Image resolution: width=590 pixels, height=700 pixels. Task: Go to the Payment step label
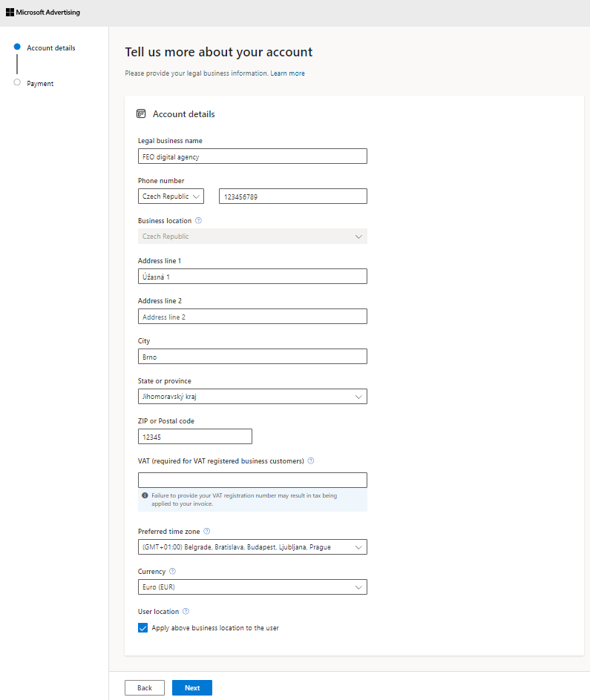pos(40,84)
